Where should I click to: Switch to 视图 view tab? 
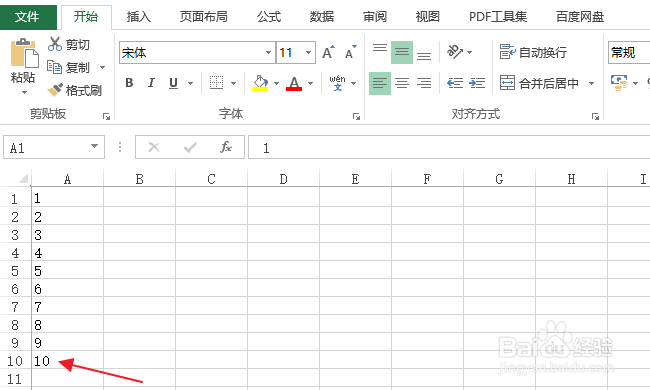pos(427,17)
